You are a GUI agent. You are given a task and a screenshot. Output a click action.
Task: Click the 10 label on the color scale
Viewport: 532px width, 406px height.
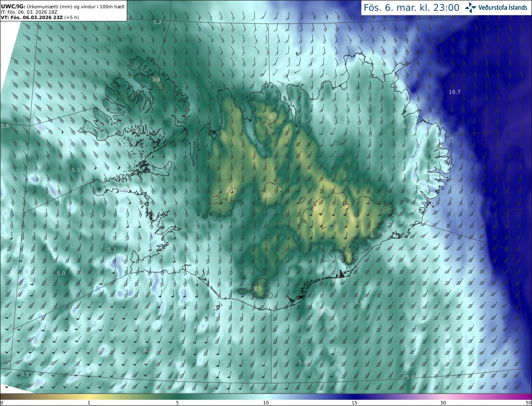[x=266, y=403]
